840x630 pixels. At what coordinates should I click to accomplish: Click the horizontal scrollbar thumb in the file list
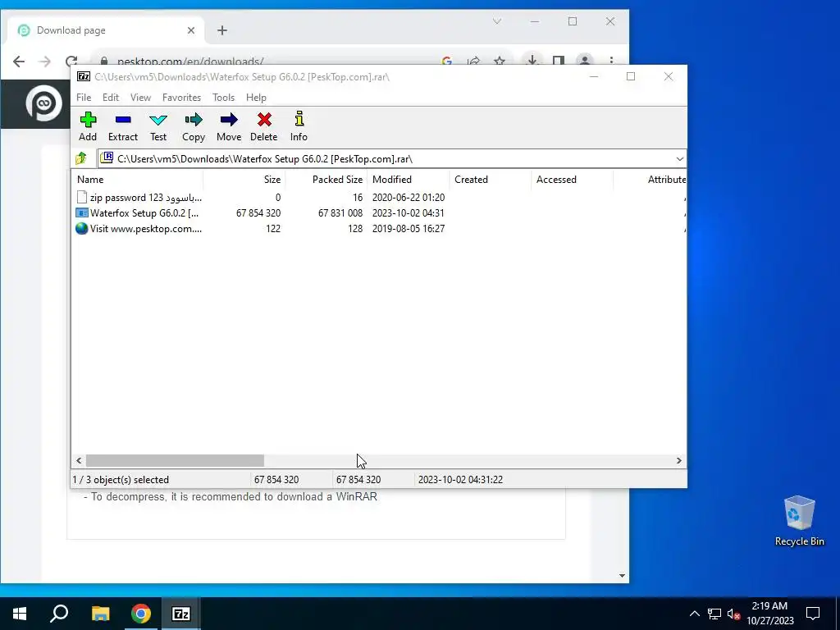tap(176, 461)
